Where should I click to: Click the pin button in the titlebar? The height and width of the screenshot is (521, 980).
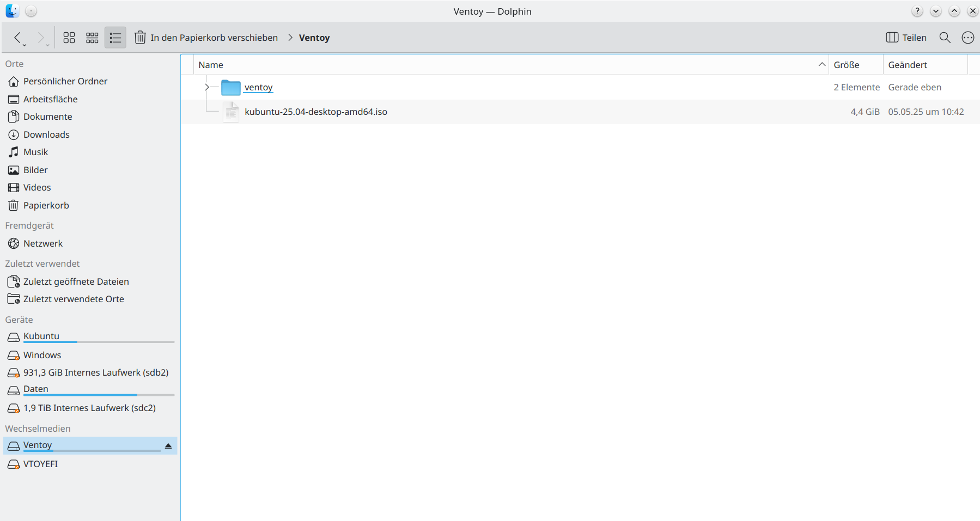pyautogui.click(x=31, y=11)
